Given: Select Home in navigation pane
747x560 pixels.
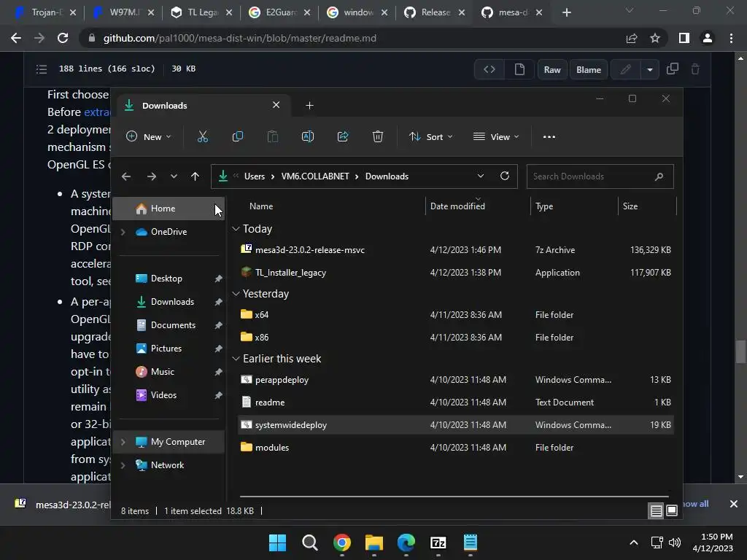Looking at the screenshot, I should click(169, 209).
